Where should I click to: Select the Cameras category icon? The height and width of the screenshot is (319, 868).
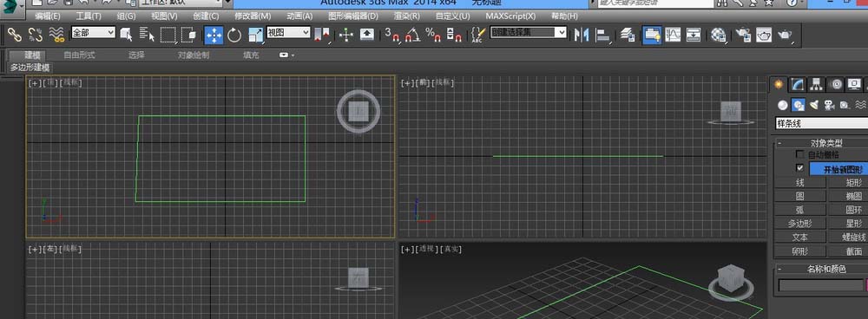(829, 105)
